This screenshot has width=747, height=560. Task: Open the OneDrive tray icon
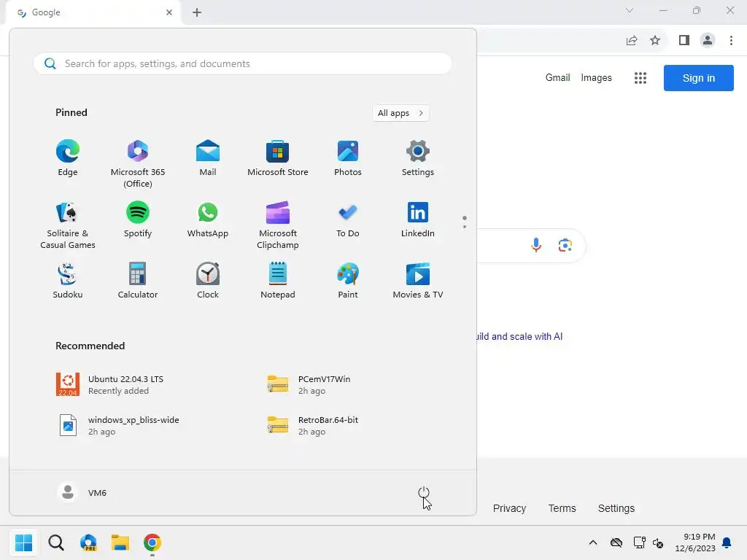point(616,542)
